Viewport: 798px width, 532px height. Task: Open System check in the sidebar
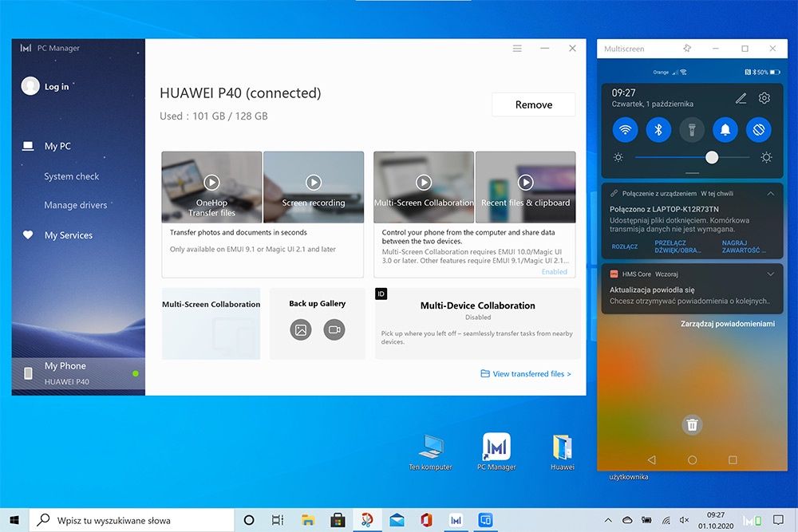pos(71,176)
